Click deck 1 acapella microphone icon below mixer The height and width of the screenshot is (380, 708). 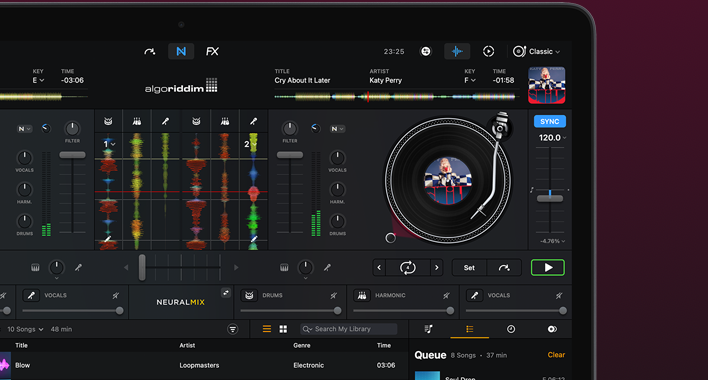(x=78, y=268)
